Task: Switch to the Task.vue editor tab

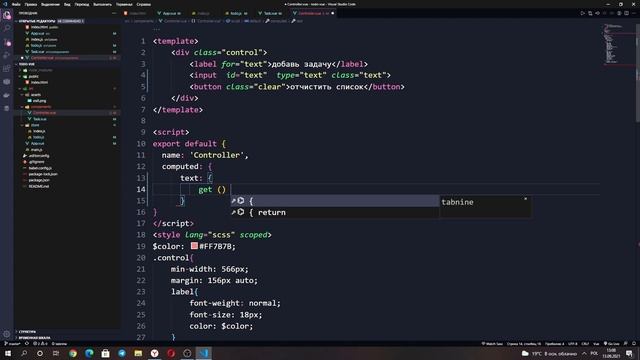Action: [271, 13]
